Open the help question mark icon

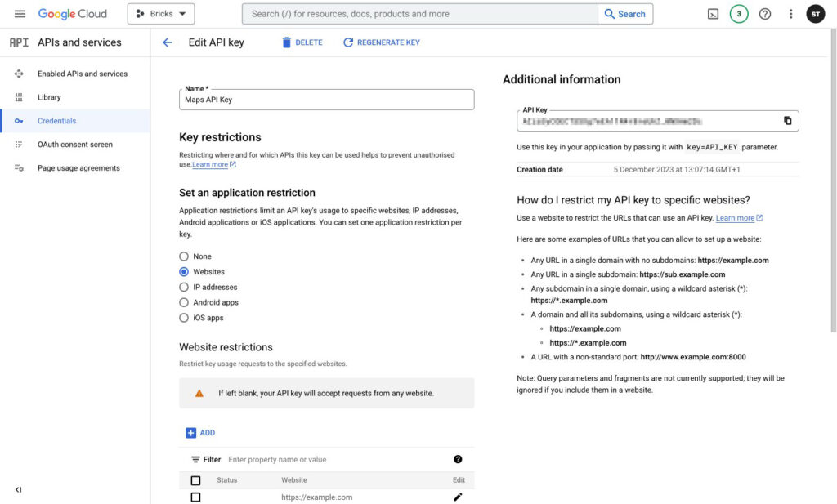(x=765, y=14)
